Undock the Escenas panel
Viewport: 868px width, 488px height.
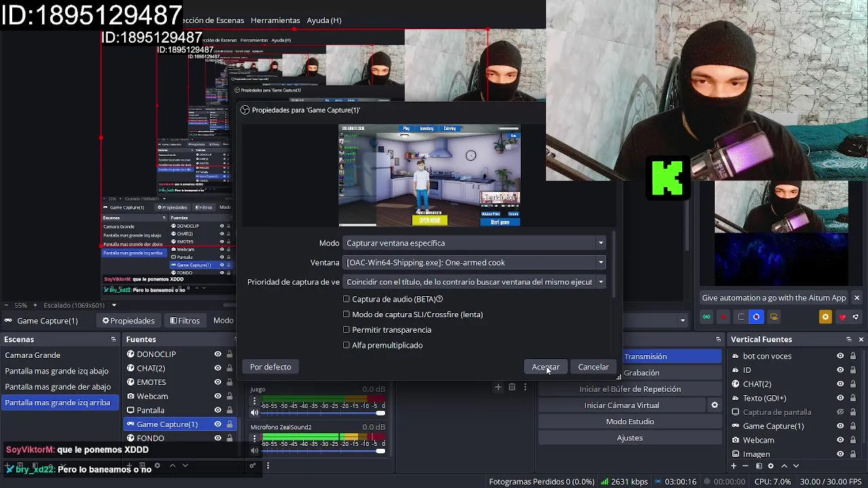pos(113,340)
